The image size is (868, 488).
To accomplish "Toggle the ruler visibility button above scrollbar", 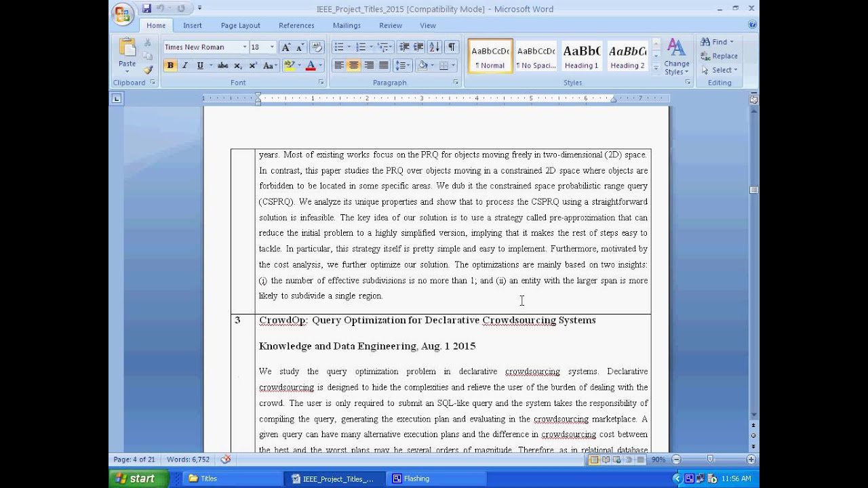I will pos(753,100).
